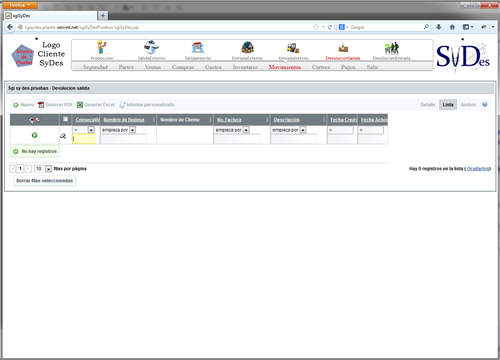
Task: Open the SalidaInterno warehouse icon
Action: click(198, 48)
